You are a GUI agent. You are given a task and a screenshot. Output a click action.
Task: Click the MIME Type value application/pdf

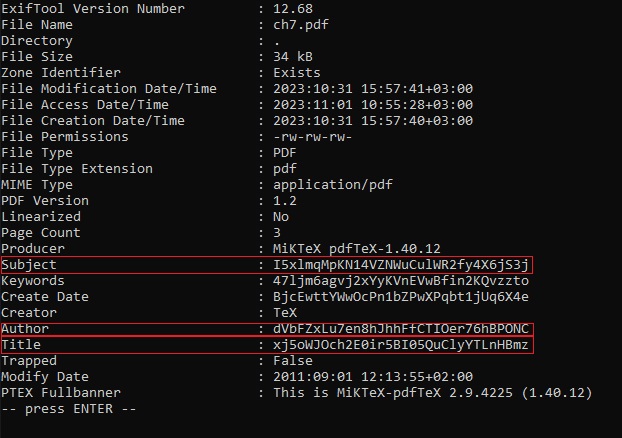click(x=333, y=185)
